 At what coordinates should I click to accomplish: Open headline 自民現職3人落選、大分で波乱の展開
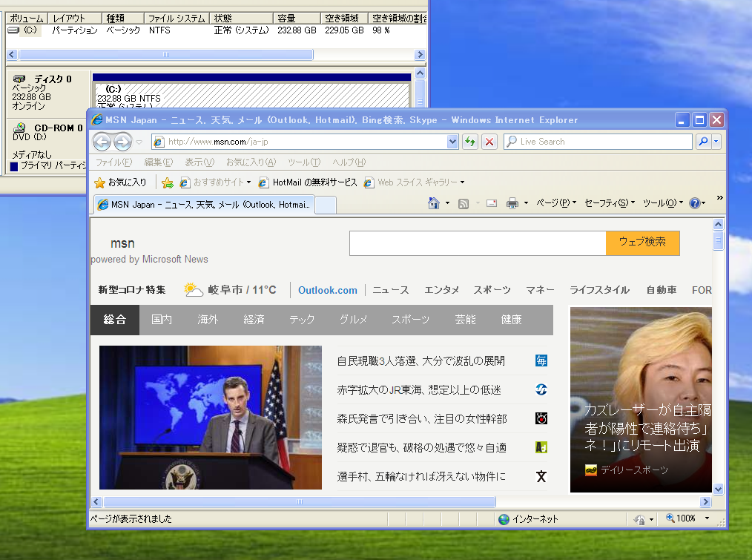[420, 361]
